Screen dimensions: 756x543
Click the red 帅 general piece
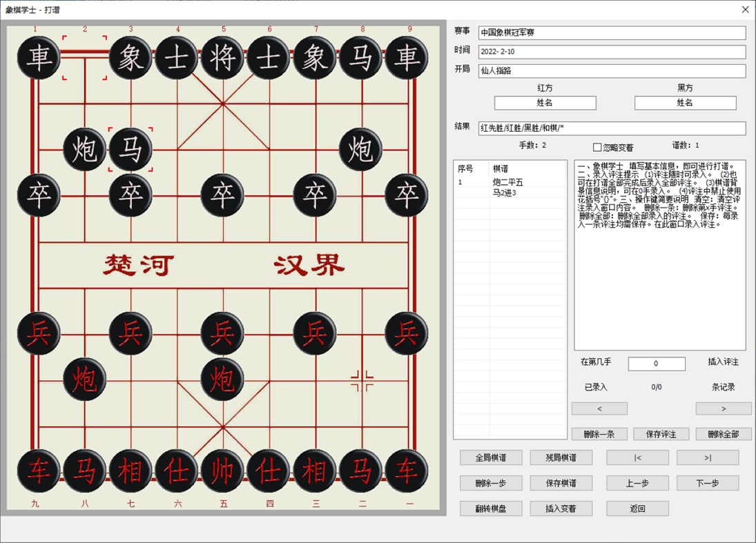pyautogui.click(x=222, y=471)
